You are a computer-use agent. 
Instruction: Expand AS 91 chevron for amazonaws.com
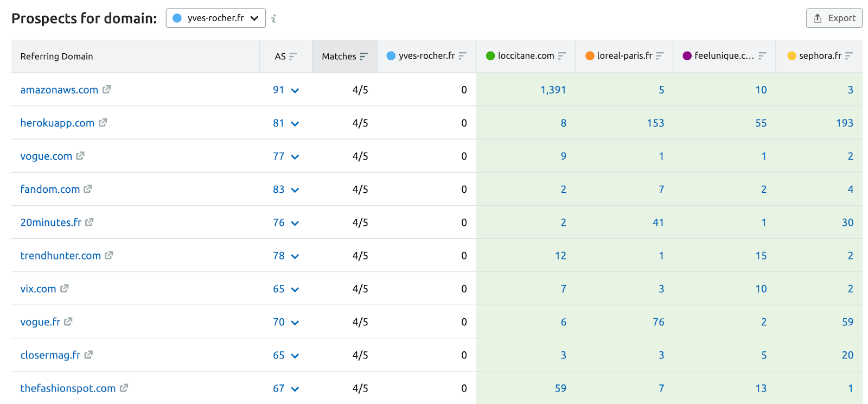point(295,91)
